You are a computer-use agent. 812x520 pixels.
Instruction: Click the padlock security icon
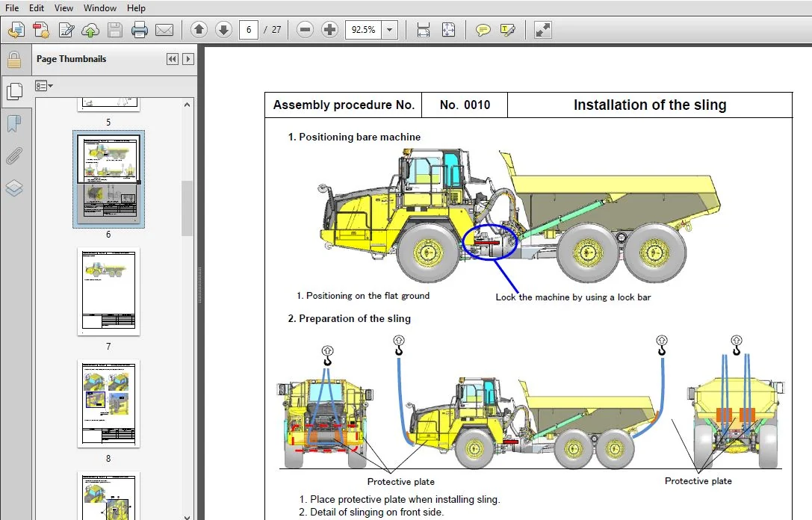14,60
